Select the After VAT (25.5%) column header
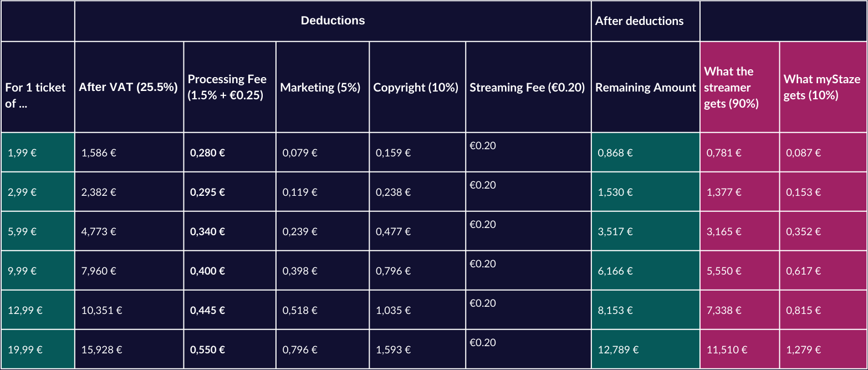The image size is (868, 370). pyautogui.click(x=128, y=87)
